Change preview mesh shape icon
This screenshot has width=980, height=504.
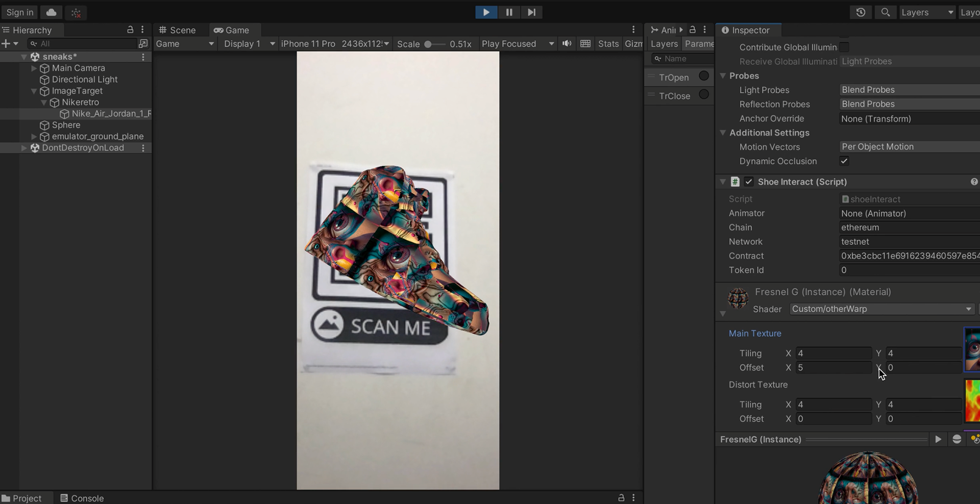coord(957,439)
